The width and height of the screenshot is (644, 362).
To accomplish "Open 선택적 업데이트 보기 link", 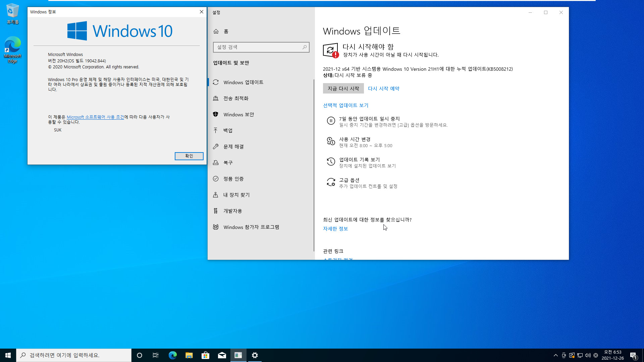I will coord(345,105).
